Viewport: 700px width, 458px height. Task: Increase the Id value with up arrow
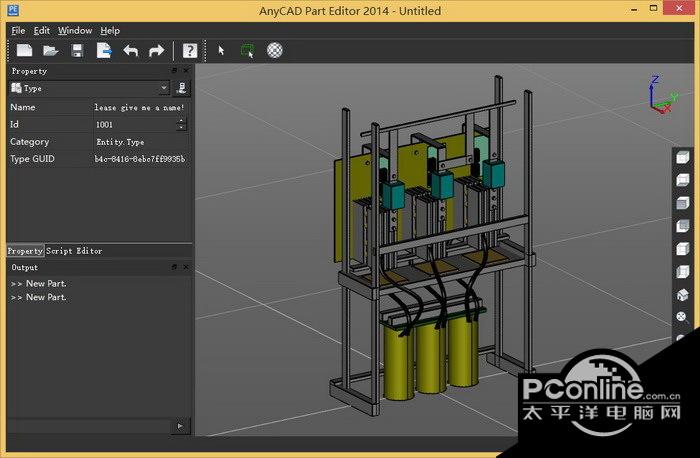pyautogui.click(x=181, y=121)
